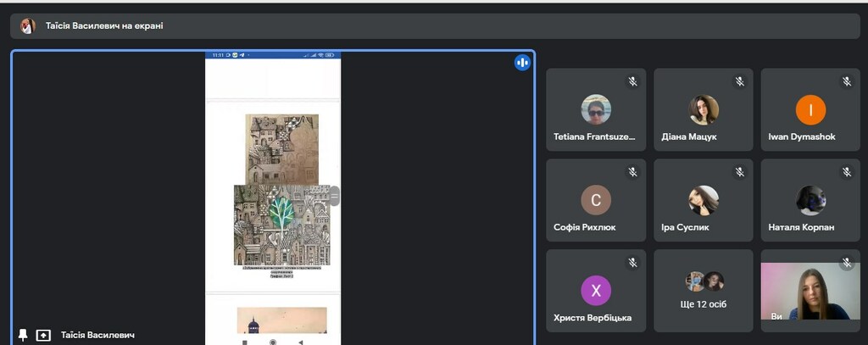The width and height of the screenshot is (868, 345).
Task: Select your own video tile labeled Ви
Action: click(x=810, y=291)
